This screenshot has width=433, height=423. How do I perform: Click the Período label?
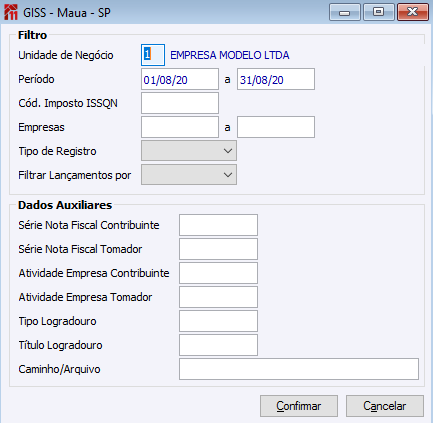pyautogui.click(x=36, y=79)
